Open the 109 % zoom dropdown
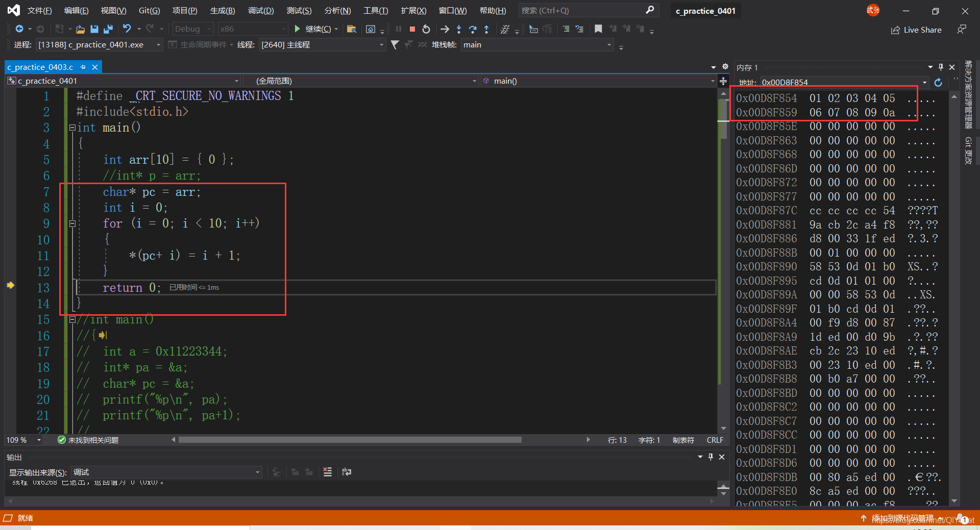This screenshot has height=530, width=980. [x=23, y=440]
